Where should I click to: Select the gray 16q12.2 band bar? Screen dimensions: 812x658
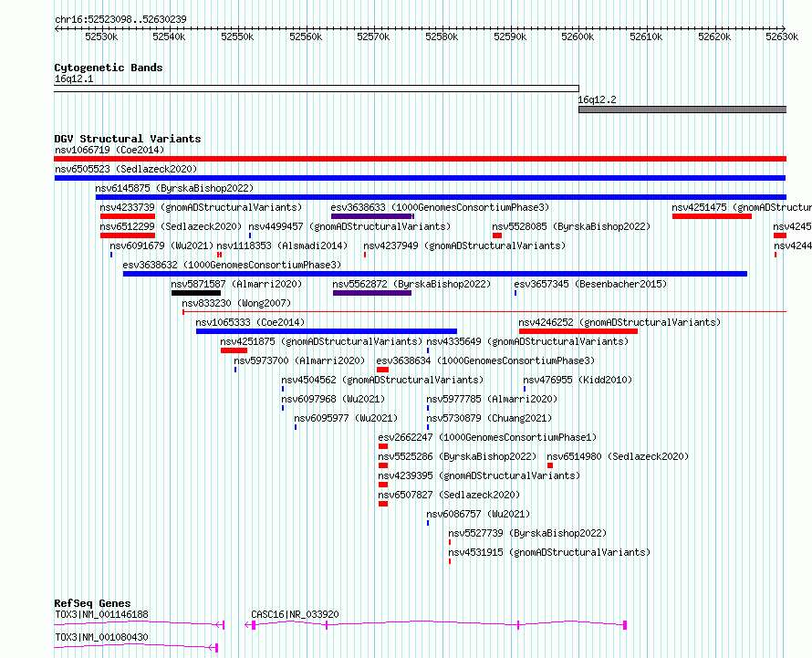682,110
